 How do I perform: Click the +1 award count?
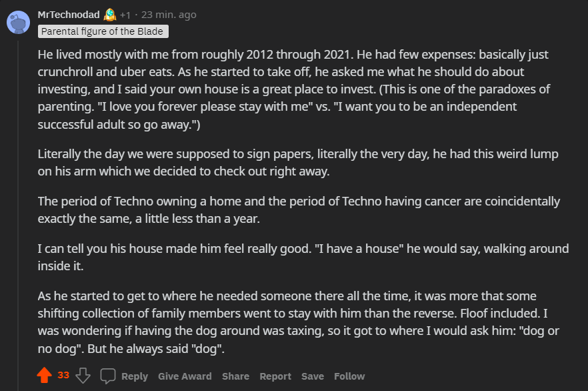pos(125,15)
